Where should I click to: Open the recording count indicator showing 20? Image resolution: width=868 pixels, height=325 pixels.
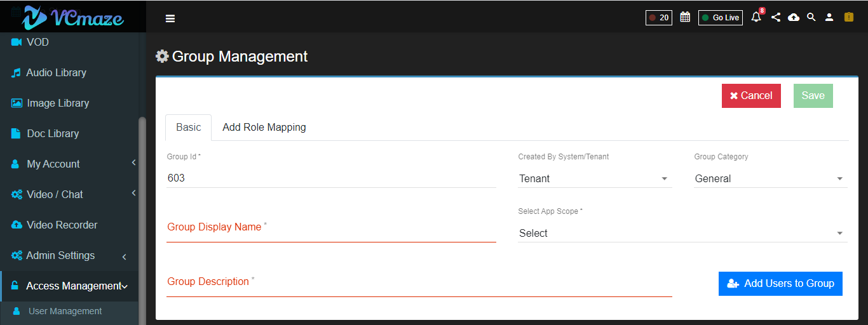pyautogui.click(x=659, y=18)
